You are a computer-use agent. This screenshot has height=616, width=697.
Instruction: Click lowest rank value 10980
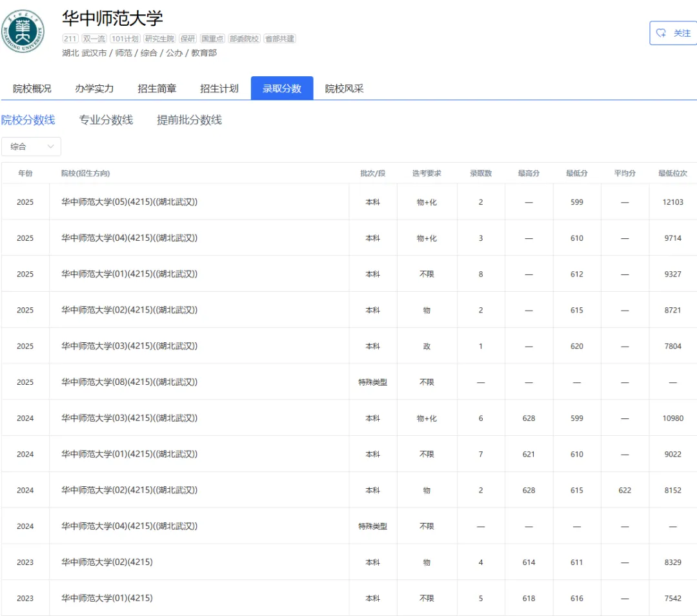pyautogui.click(x=673, y=418)
